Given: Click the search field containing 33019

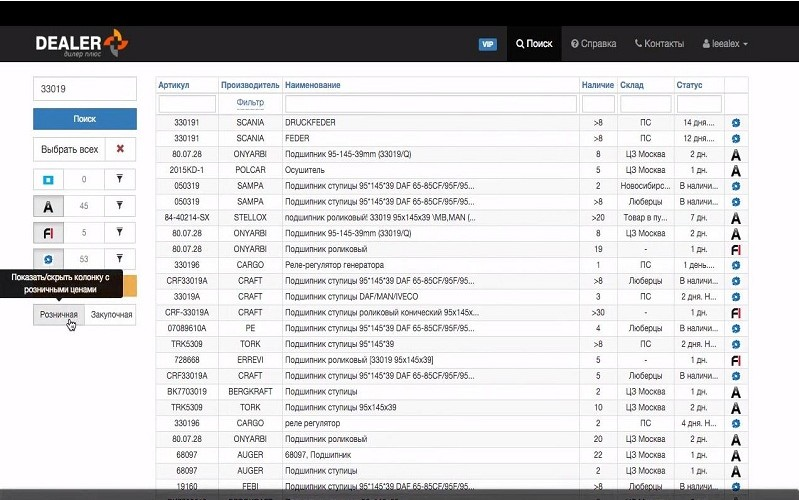Looking at the screenshot, I should (85, 89).
